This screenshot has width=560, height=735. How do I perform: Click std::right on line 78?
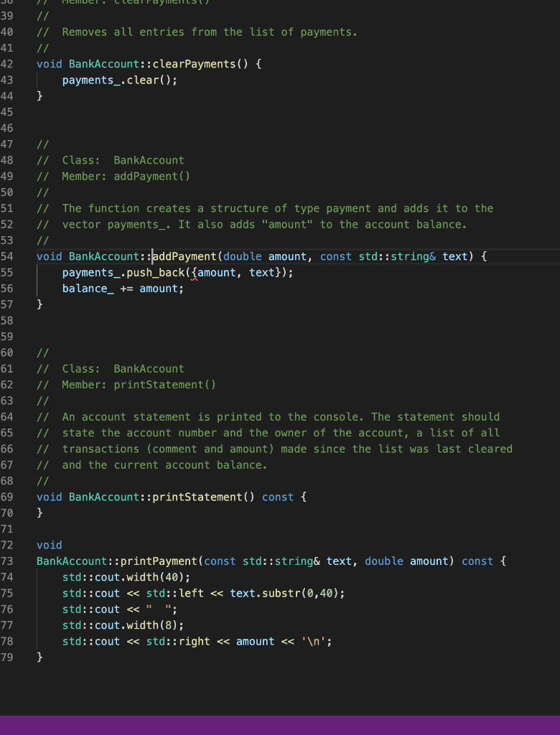point(178,641)
